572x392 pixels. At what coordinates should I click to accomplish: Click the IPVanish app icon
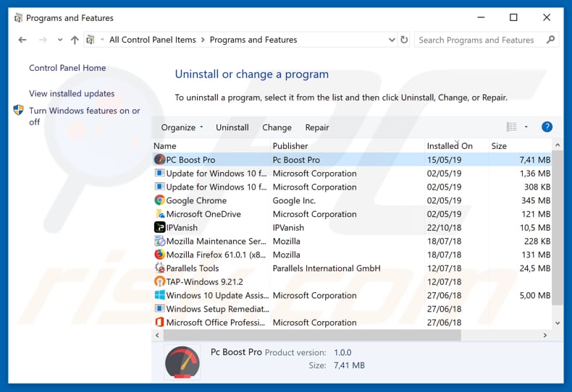coord(160,227)
